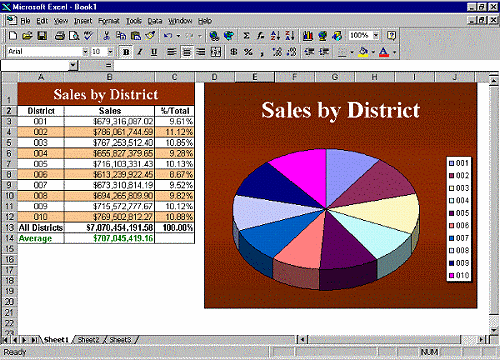Open the Format menu
The height and width of the screenshot is (360, 500).
[109, 21]
